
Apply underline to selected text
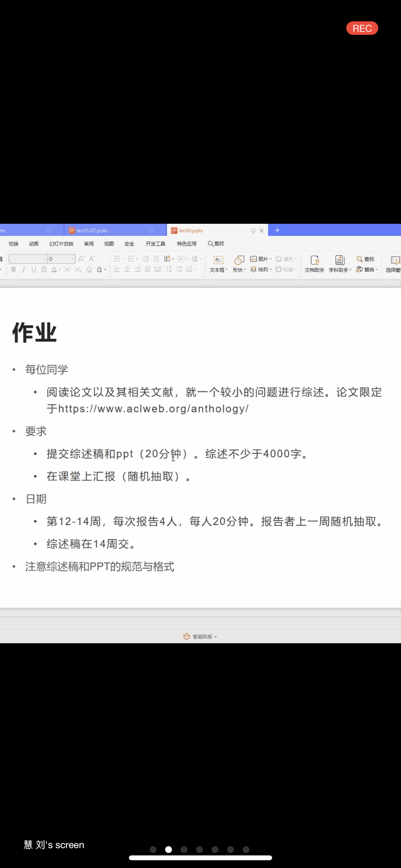[33, 269]
